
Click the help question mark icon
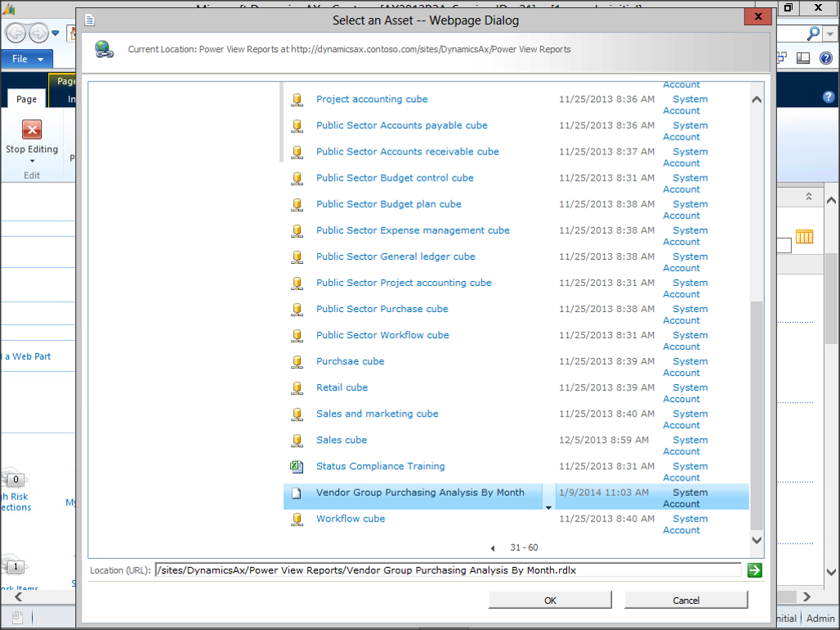[829, 97]
